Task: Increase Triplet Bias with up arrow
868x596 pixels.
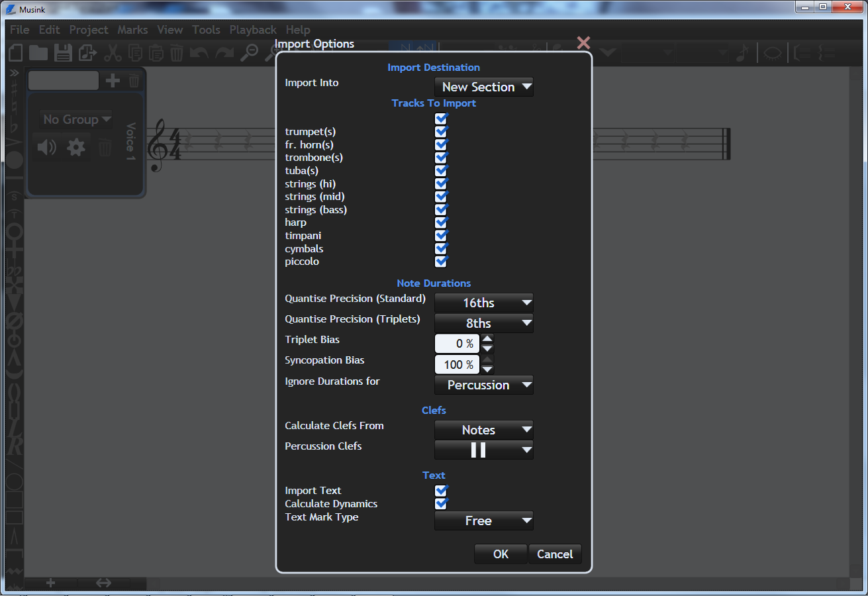Action: [x=487, y=338]
